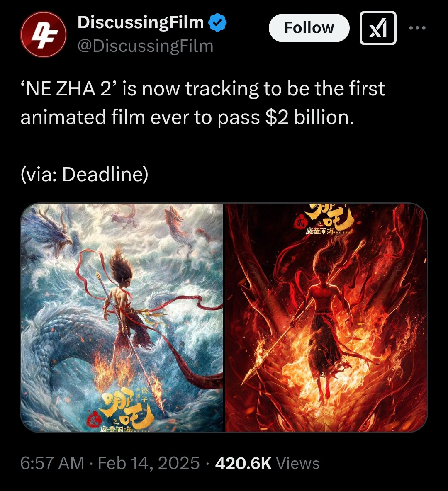View the 420.6K Views analytics

pos(267,463)
